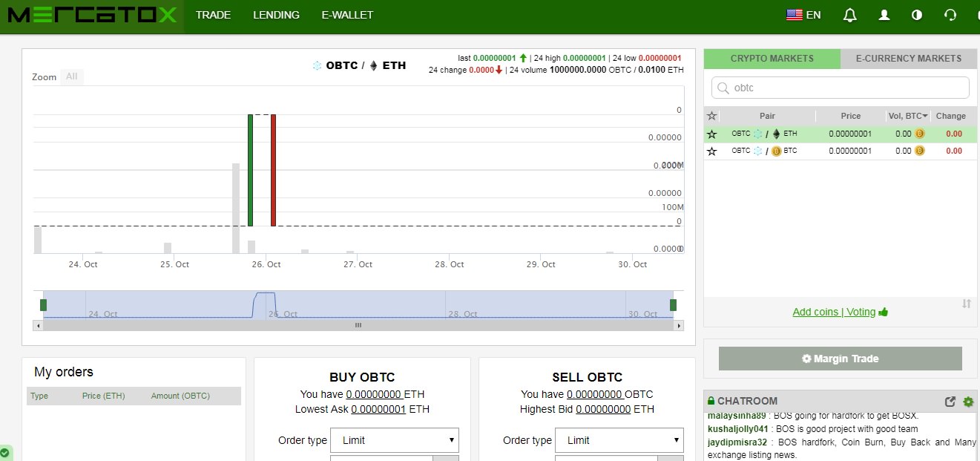The image size is (980, 461).
Task: Open the notifications bell
Action: tap(850, 15)
